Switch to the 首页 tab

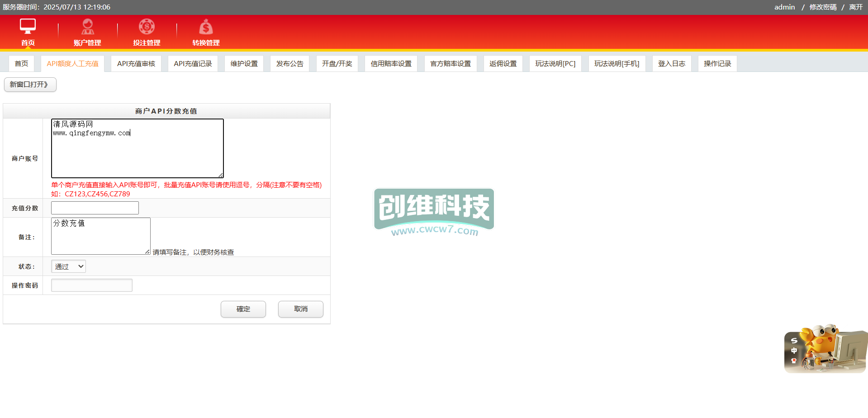click(21, 64)
